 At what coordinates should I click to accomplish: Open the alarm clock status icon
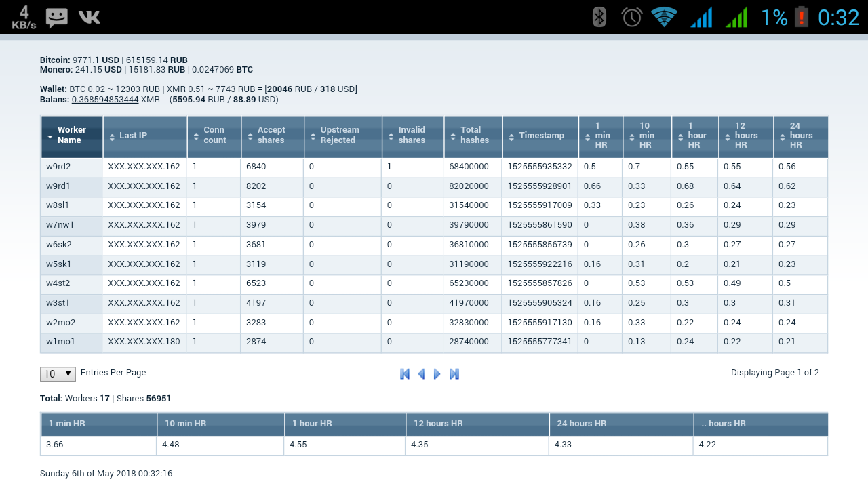click(x=631, y=16)
